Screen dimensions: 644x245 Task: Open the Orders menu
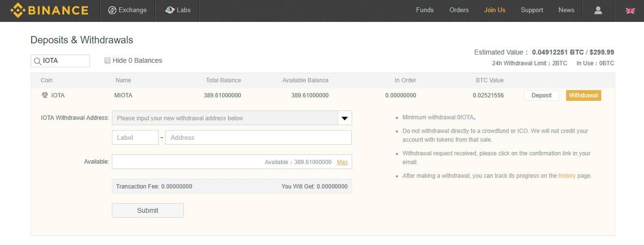pyautogui.click(x=459, y=10)
